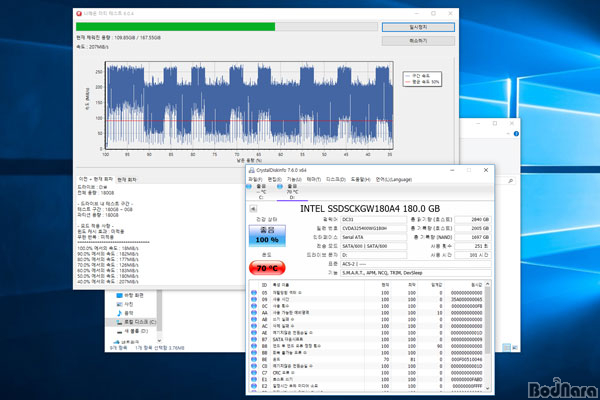
Task: Click the status icon for attribute 0C
Action: coord(254,306)
